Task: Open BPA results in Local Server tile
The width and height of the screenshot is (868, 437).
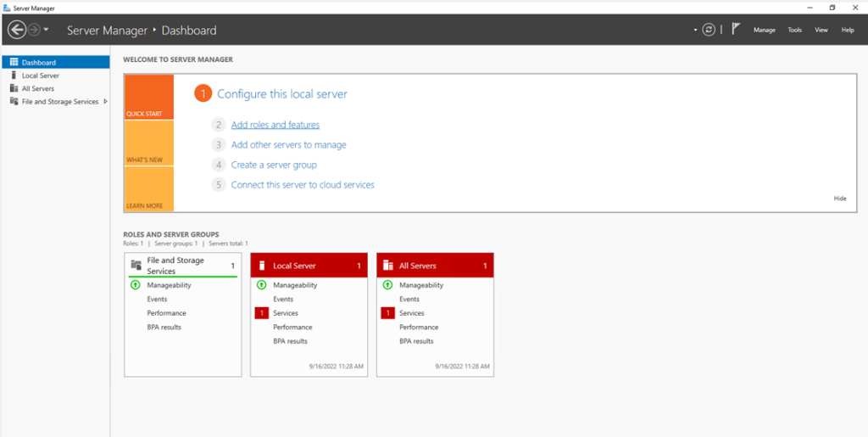Action: click(x=290, y=341)
